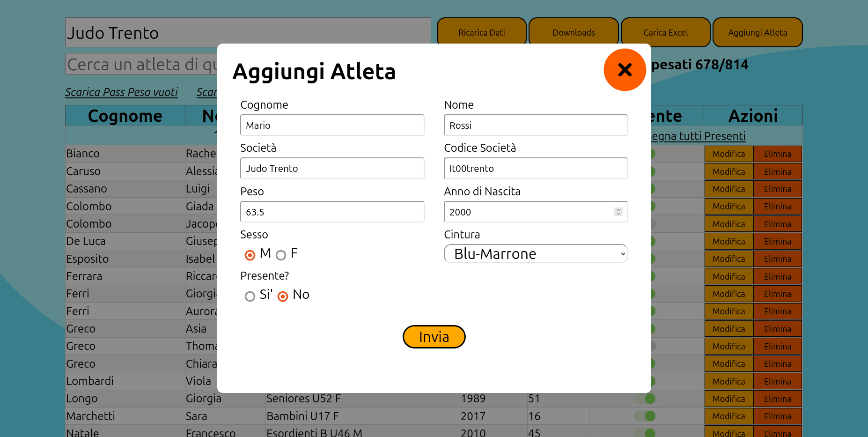This screenshot has height=437, width=868.
Task: Open the Scarica Pass Peso vuoti link
Action: [121, 92]
